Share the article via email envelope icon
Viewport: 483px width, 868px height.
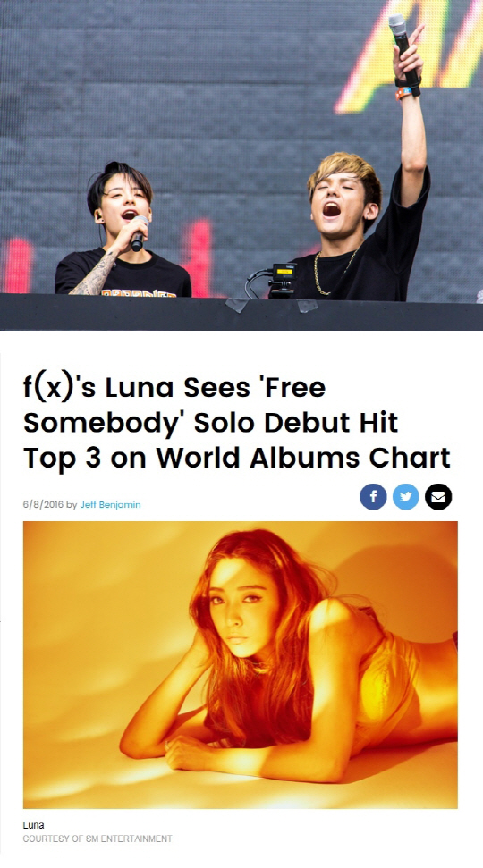coord(438,496)
